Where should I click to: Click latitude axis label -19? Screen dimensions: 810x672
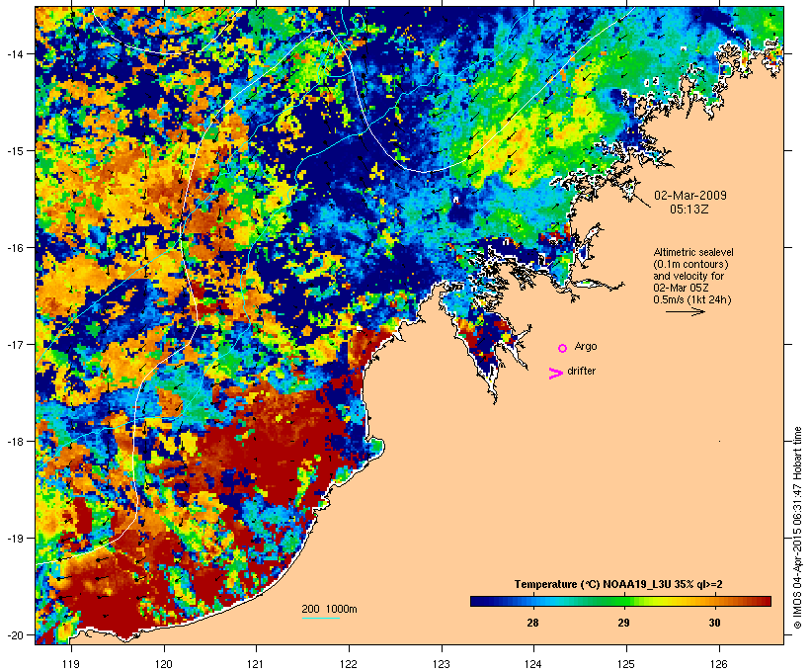tap(14, 539)
